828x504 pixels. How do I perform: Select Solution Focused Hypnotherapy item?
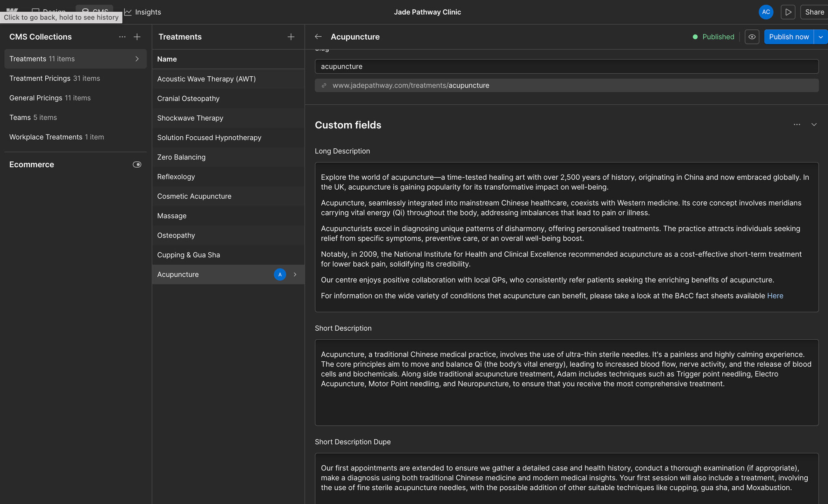pyautogui.click(x=228, y=138)
